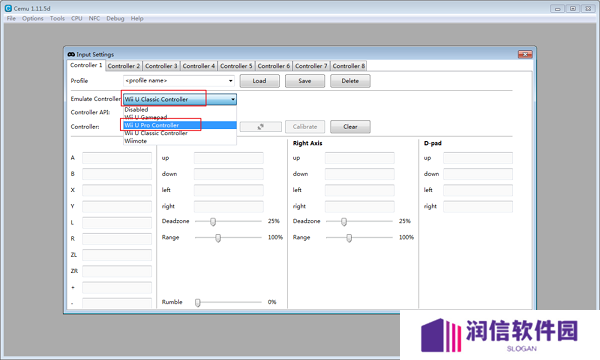Choose Wii U Gamepad from the list
The image size is (600, 360).
179,117
